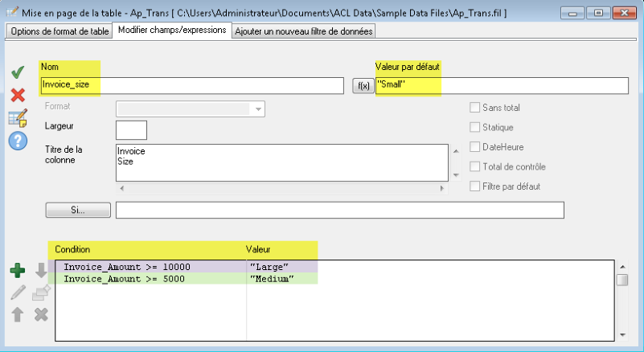Click the column title scroll right arrow
The width and height of the screenshot is (644, 352).
pos(441,188)
